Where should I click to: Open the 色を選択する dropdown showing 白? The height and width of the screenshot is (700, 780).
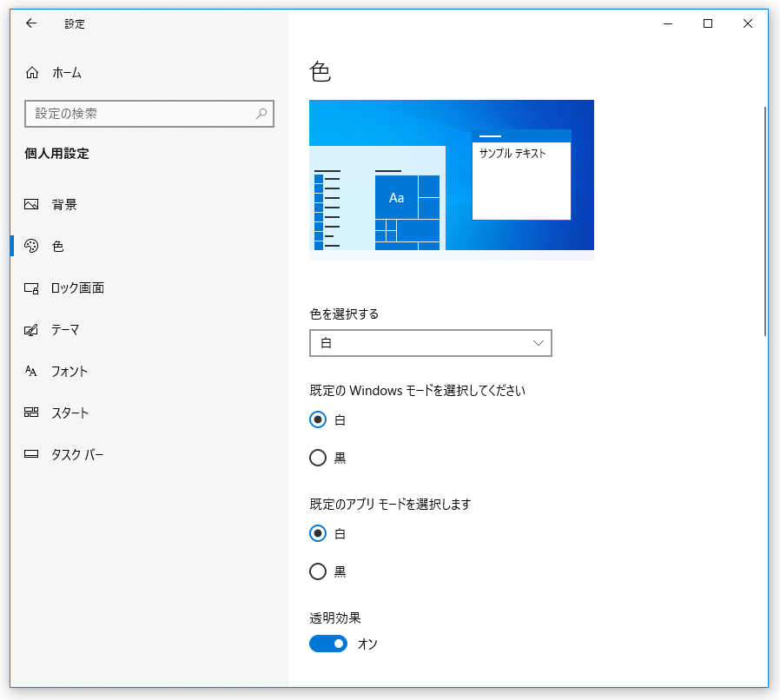(x=431, y=343)
